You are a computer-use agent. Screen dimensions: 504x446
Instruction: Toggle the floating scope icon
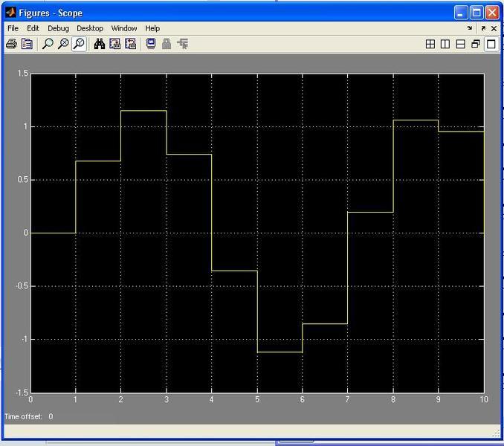pos(151,44)
